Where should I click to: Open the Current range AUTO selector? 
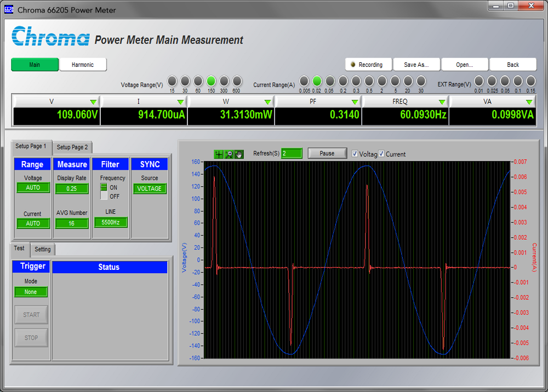click(x=33, y=223)
